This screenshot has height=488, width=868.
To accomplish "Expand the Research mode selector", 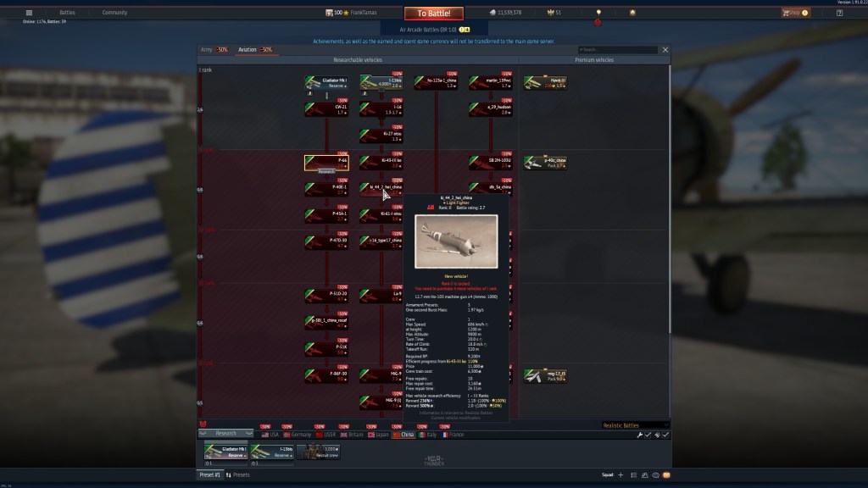I will point(225,434).
